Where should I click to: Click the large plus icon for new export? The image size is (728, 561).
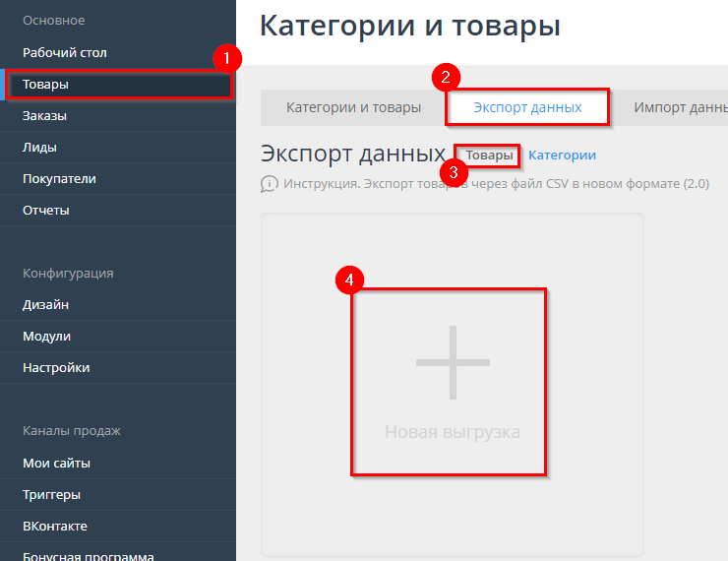click(452, 363)
